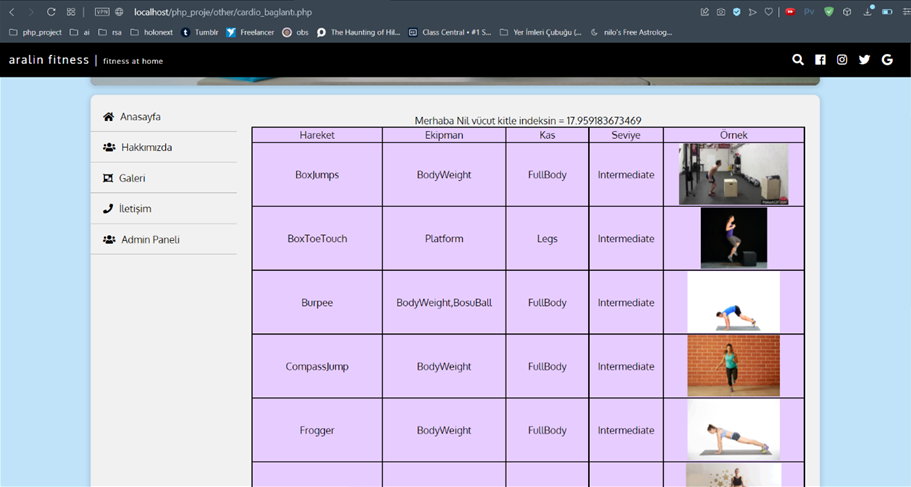Click the CompassJump cell

click(317, 366)
